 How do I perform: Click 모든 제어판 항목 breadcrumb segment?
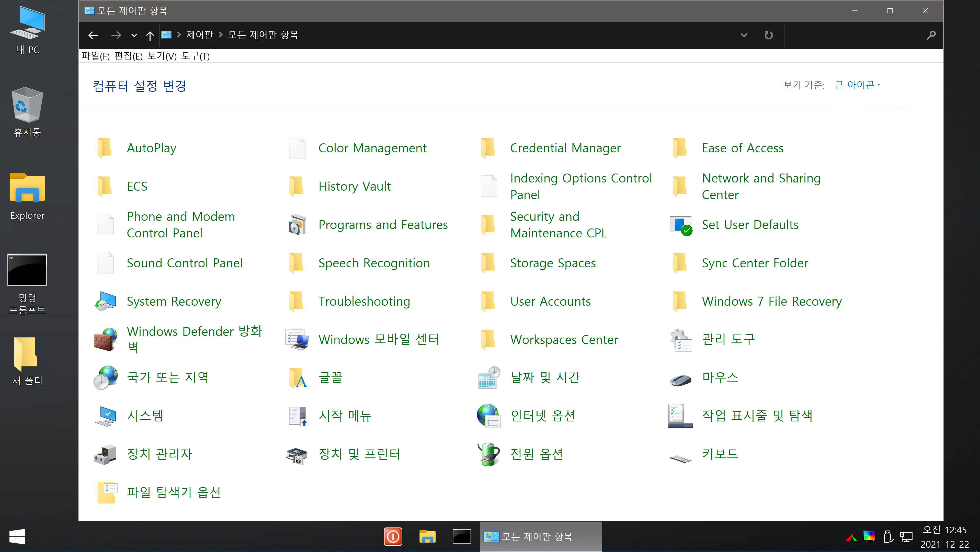(x=263, y=35)
